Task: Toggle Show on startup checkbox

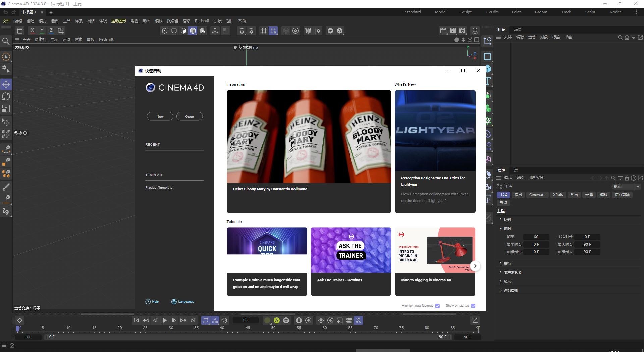Action: click(x=473, y=306)
